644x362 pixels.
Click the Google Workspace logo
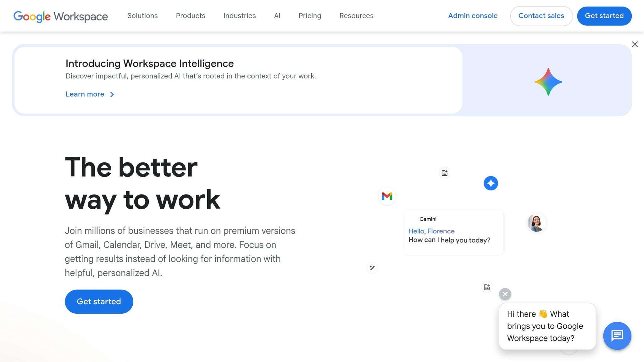60,16
